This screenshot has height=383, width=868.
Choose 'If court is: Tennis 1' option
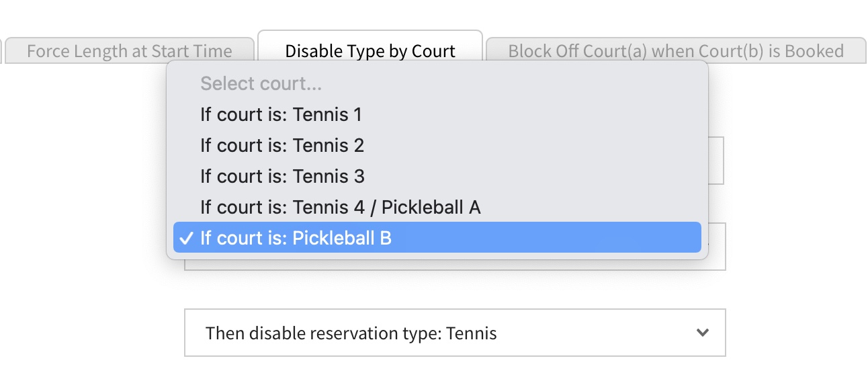[281, 114]
